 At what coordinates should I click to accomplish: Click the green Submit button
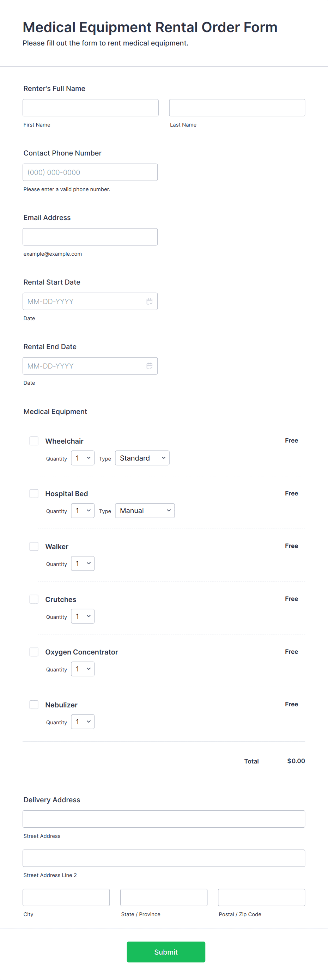tap(166, 952)
